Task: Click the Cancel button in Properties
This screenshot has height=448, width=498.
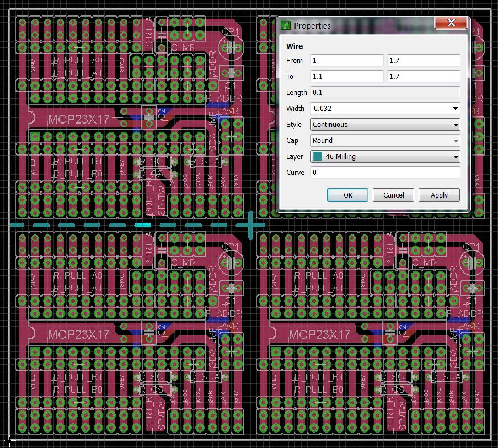Action: pos(393,195)
